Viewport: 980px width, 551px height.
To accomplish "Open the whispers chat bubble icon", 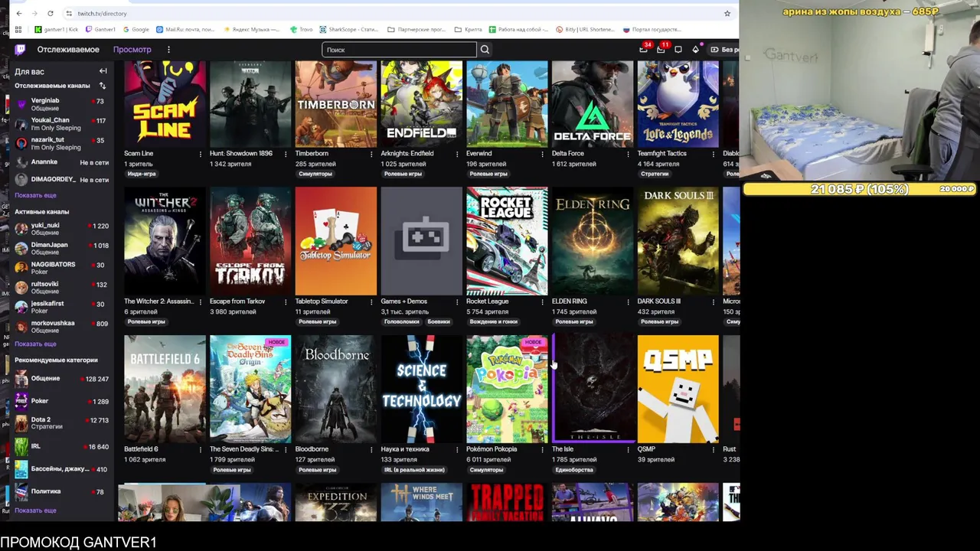I will [678, 50].
